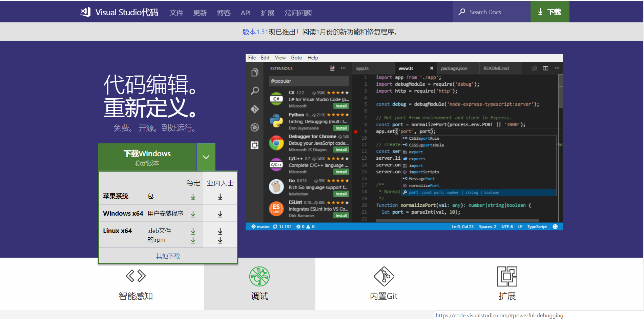
Task: Click the 扩展 extensions squares icon
Action: [x=507, y=276]
